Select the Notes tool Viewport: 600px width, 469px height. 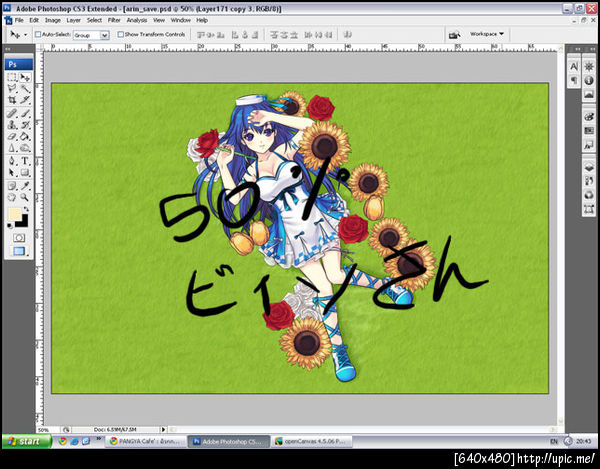coord(12,186)
